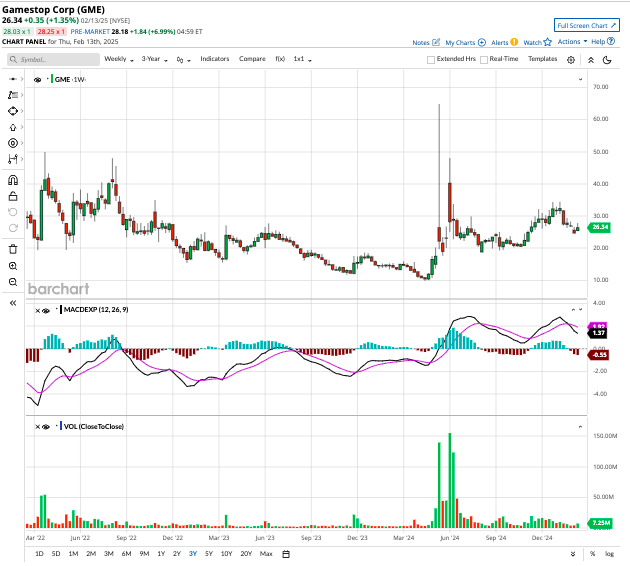This screenshot has height=566, width=630.
Task: Open the Compare menu
Action: click(252, 59)
